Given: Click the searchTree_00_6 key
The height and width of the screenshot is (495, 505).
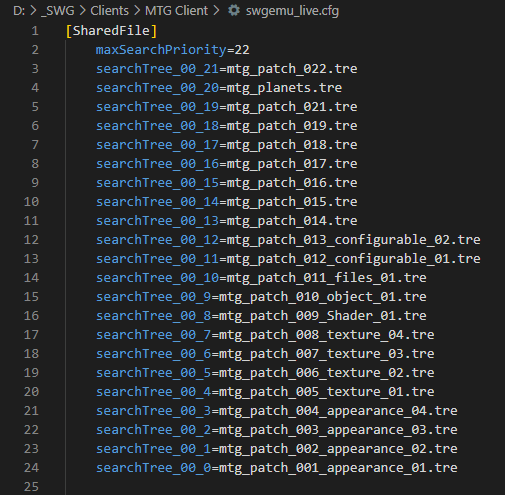Looking at the screenshot, I should point(154,354).
